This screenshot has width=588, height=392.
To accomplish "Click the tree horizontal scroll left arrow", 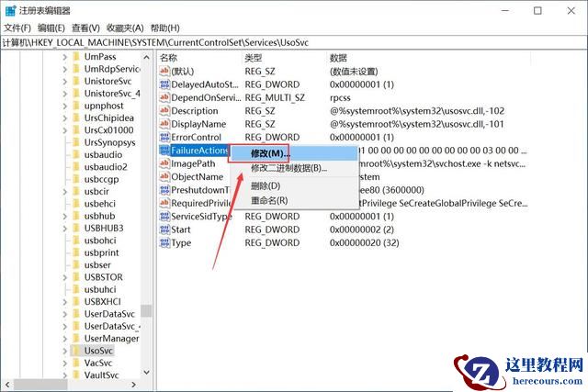I will [7, 385].
